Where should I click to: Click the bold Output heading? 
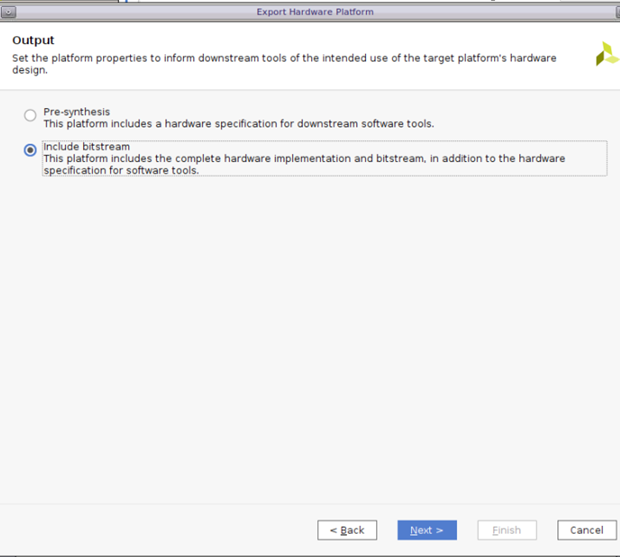33,40
